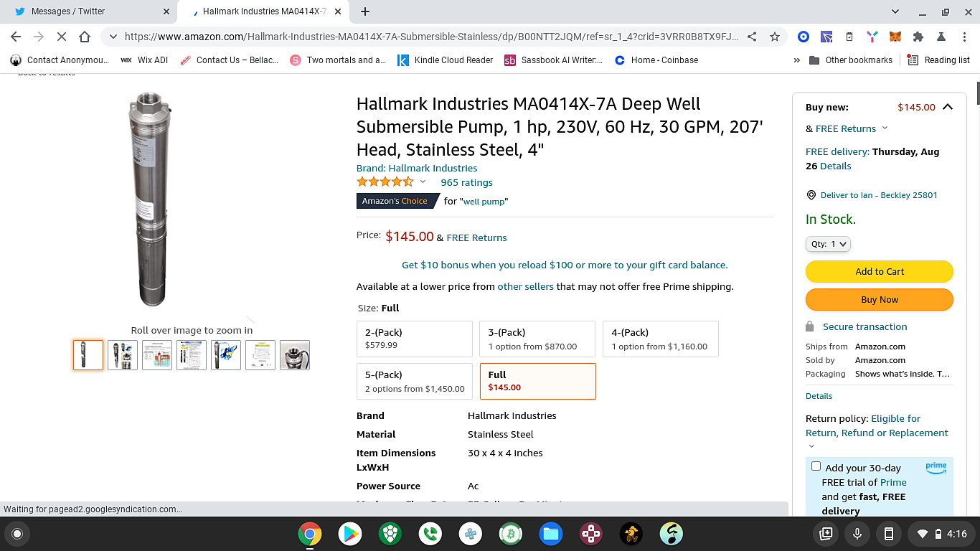The image size is (980, 551).
Task: Open the Reading list
Action: click(x=938, y=60)
